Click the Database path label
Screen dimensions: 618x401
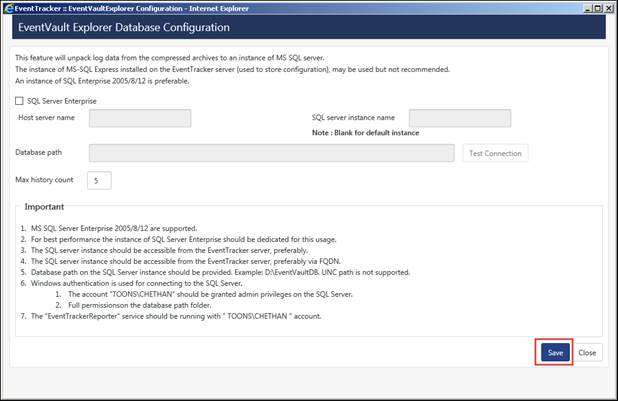tap(39, 152)
